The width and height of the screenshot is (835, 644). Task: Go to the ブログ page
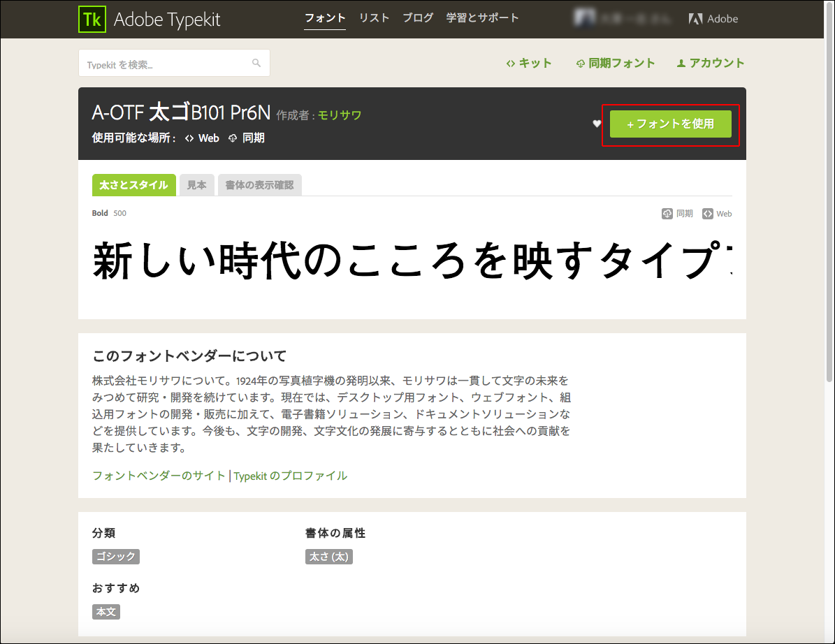(x=418, y=18)
